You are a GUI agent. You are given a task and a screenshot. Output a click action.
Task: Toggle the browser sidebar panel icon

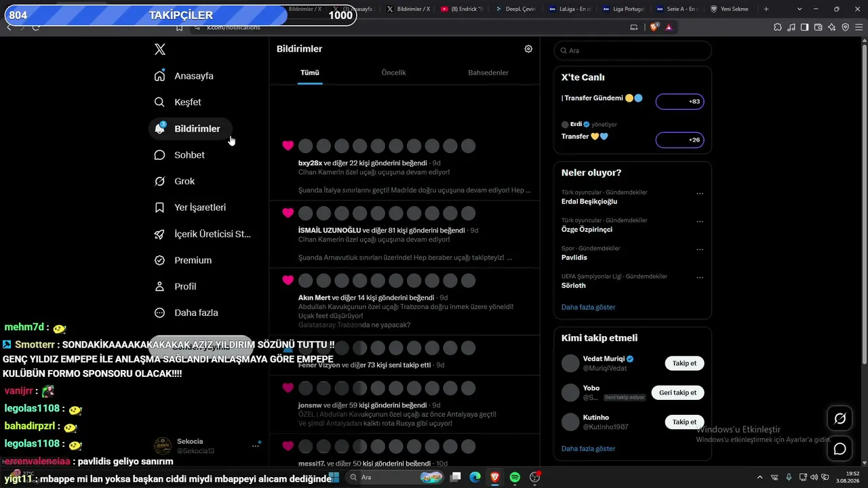click(x=804, y=27)
